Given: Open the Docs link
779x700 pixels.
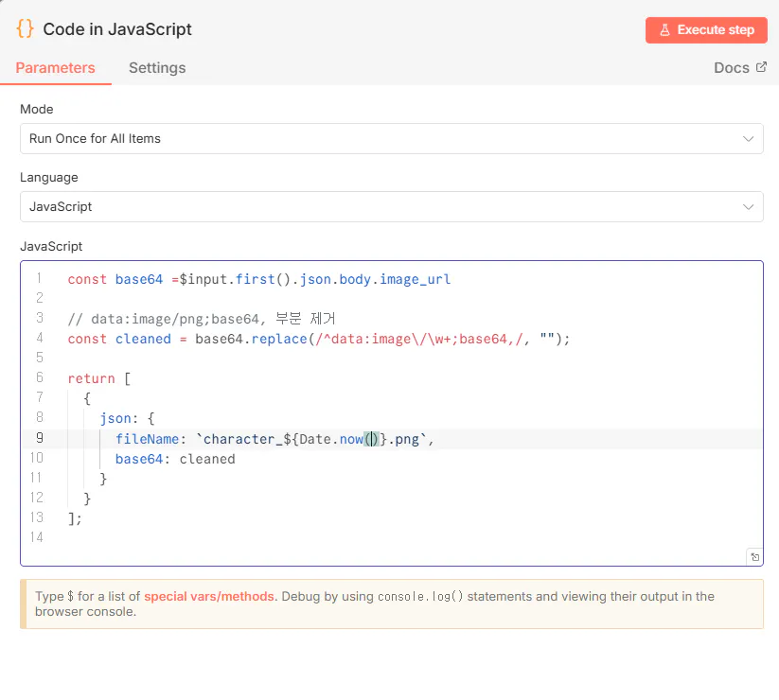Looking at the screenshot, I should 731,67.
